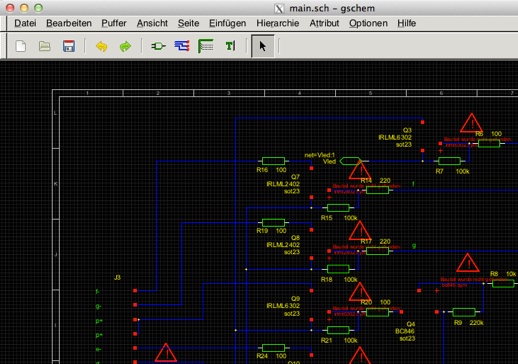The height and width of the screenshot is (364, 518).
Task: Click the Open file folder icon
Action: pos(45,46)
